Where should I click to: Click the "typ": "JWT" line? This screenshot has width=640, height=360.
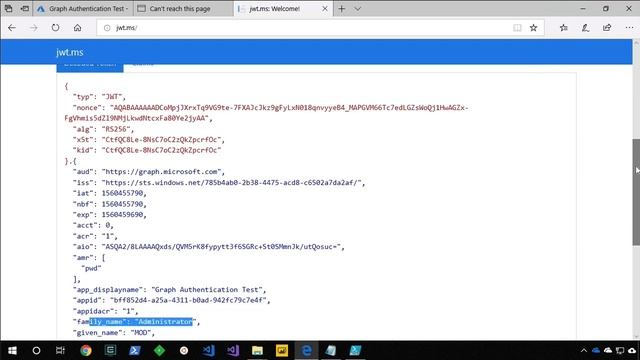(99, 97)
